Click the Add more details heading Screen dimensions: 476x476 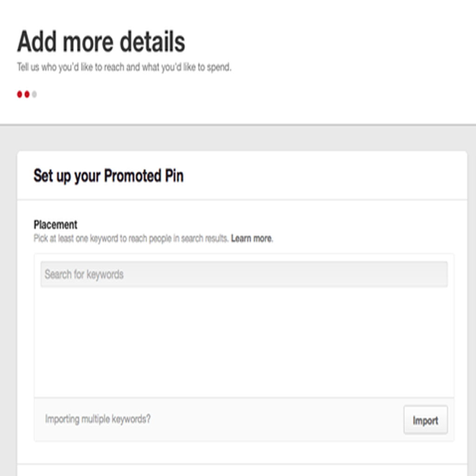click(101, 41)
